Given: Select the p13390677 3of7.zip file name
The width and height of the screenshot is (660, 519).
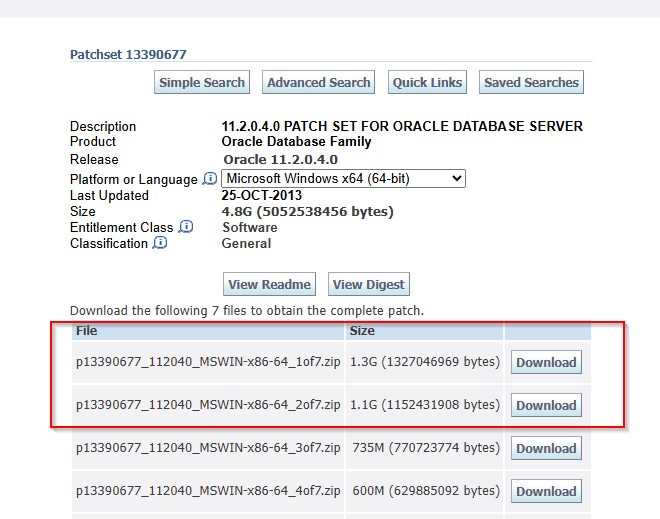Looking at the screenshot, I should pyautogui.click(x=208, y=448).
